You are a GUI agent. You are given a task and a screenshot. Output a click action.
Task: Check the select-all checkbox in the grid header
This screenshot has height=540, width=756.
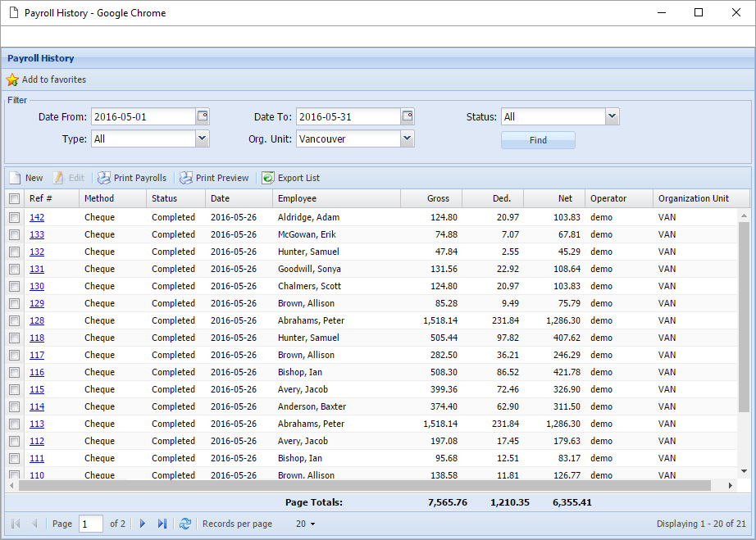point(14,197)
